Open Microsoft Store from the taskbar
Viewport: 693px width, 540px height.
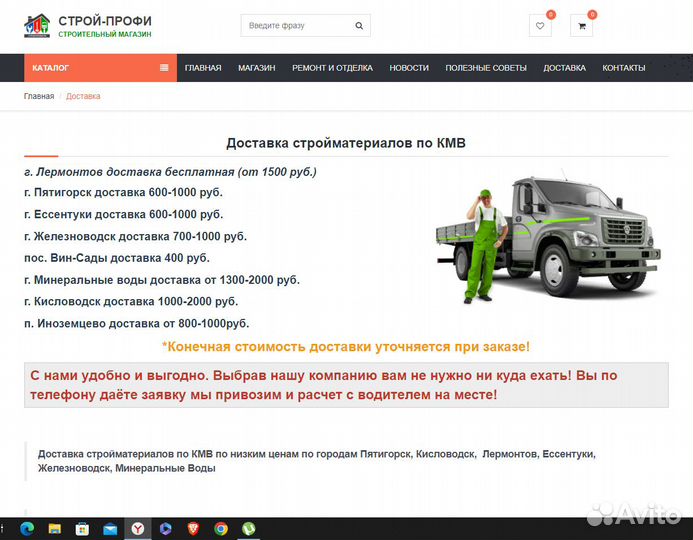[83, 529]
